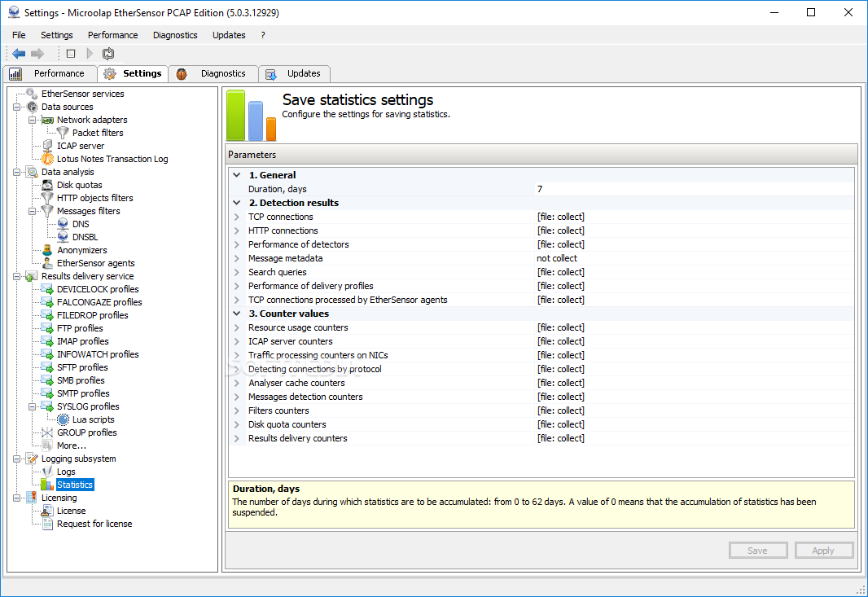
Task: Select the INFOWATCH profiles tree item
Action: click(x=98, y=354)
